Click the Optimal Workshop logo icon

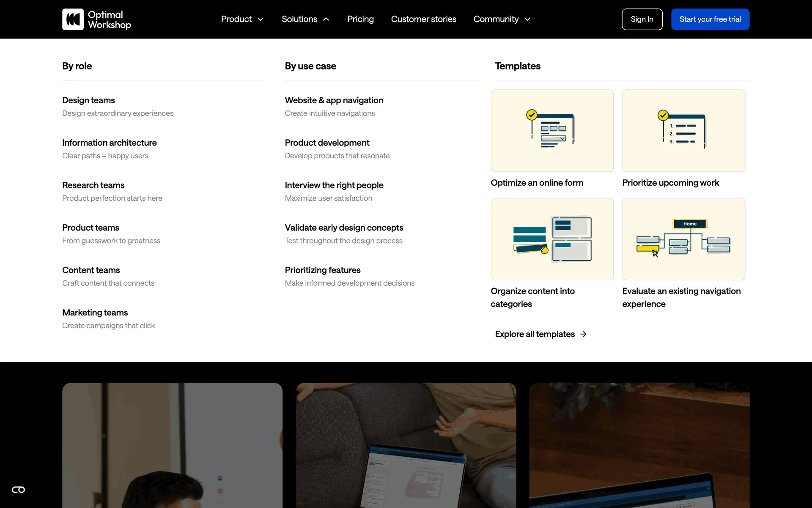coord(73,19)
